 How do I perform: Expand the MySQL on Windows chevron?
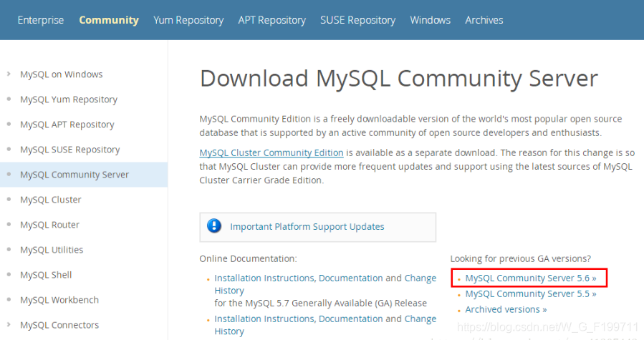click(x=9, y=74)
